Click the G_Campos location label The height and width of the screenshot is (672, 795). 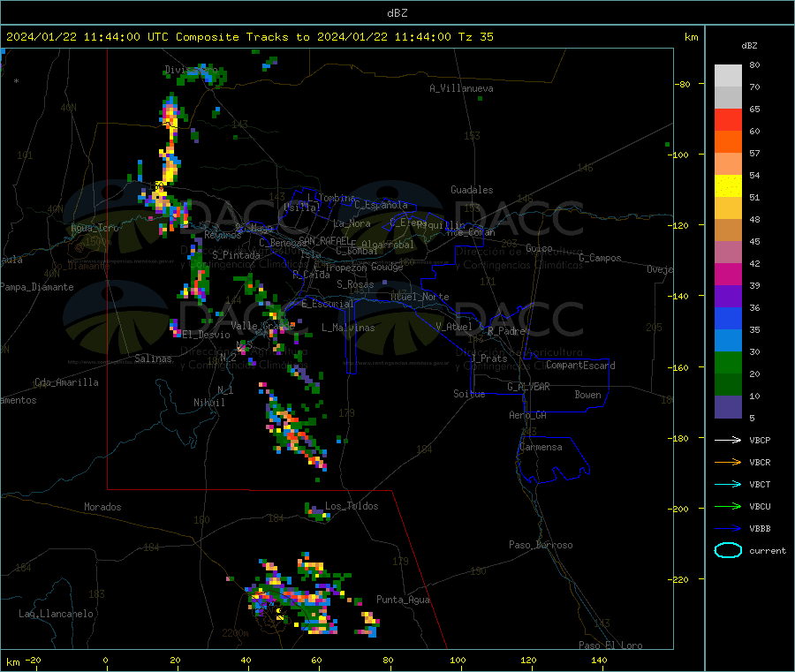601,258
